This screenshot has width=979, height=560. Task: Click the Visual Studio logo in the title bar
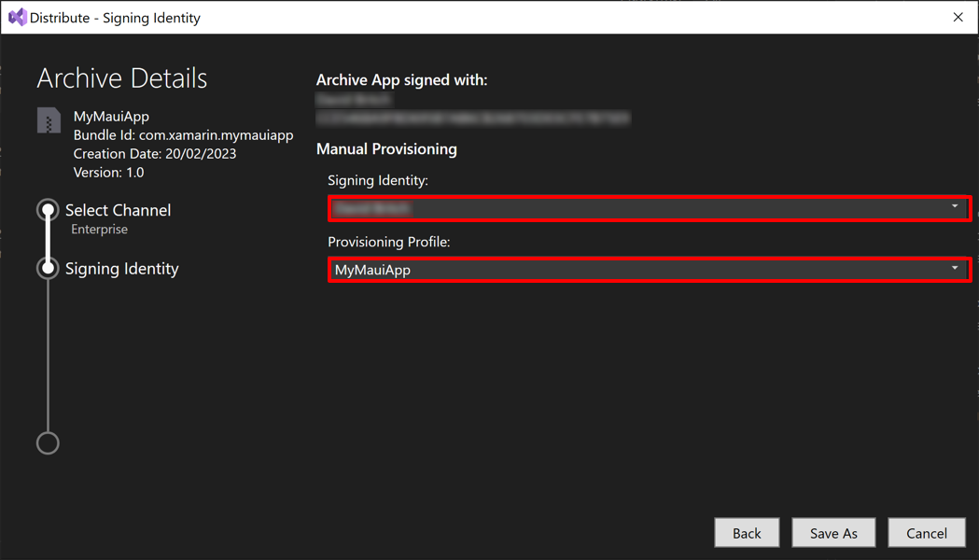click(15, 17)
